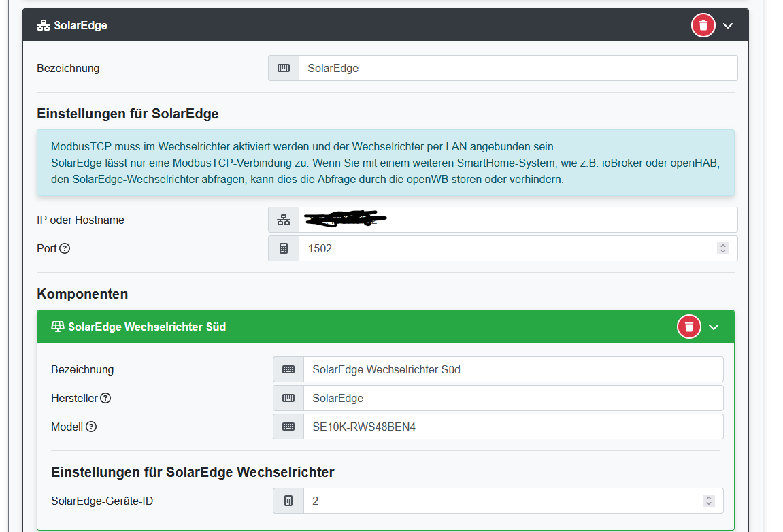Click the solar panel icon on Wechselrichter Süd header
This screenshot has width=783, height=532.
point(58,327)
